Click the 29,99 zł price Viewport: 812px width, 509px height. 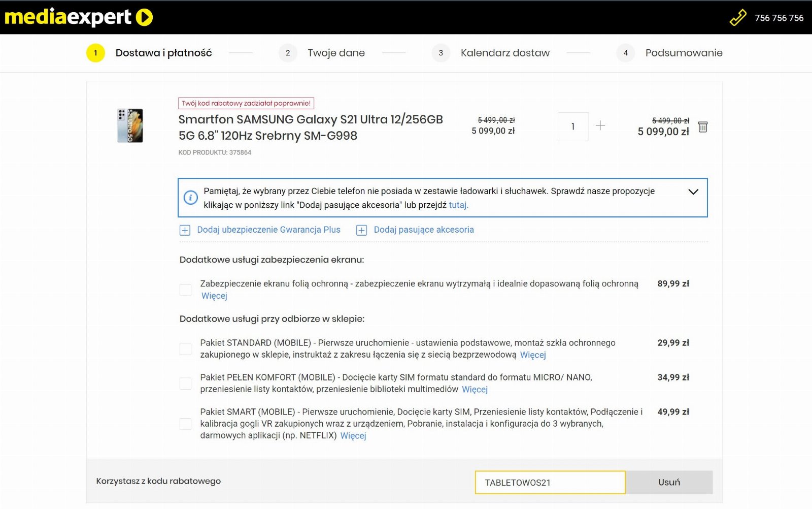(673, 343)
